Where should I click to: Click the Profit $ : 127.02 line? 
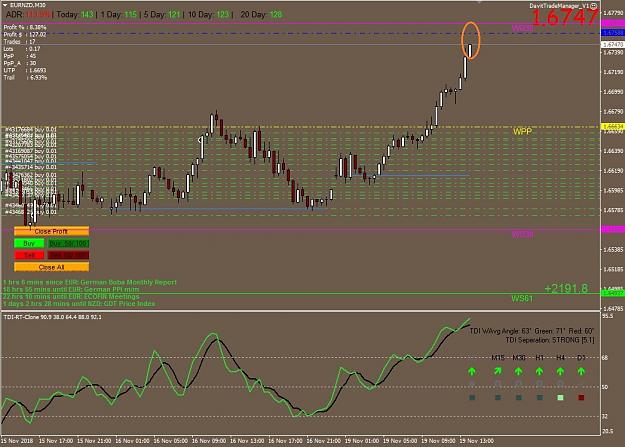[25, 35]
